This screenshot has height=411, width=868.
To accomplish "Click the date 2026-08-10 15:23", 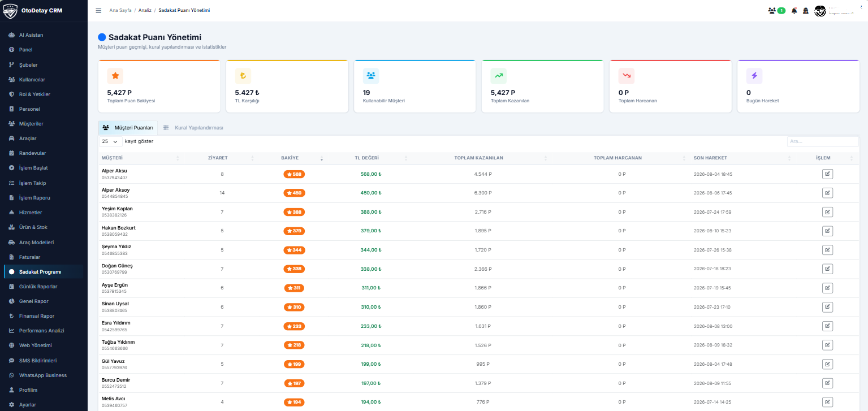I will (712, 231).
